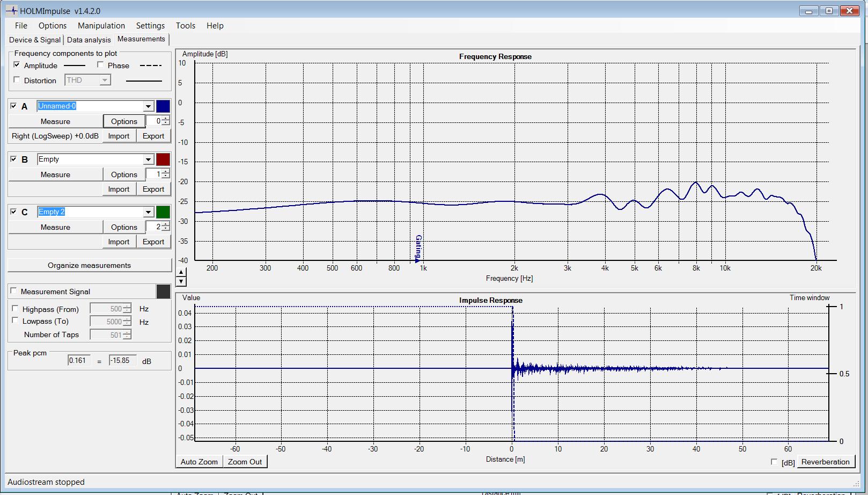Click slot C green color swatch
Image resolution: width=868 pixels, height=495 pixels.
pyautogui.click(x=163, y=212)
